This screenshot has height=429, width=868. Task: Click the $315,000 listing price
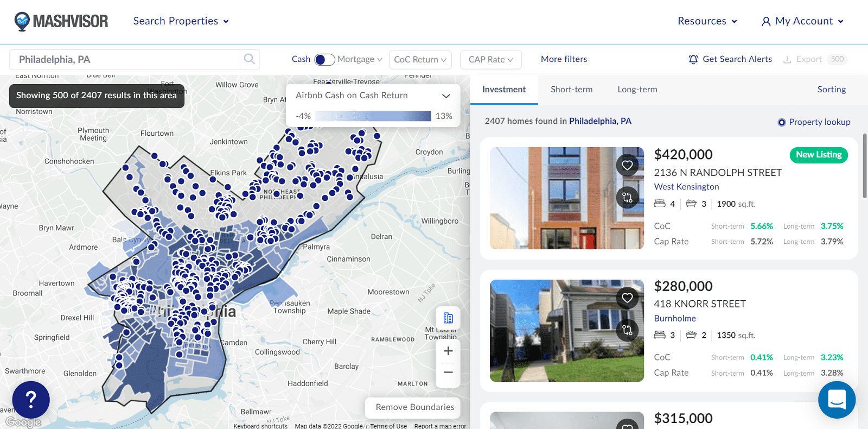[684, 419]
